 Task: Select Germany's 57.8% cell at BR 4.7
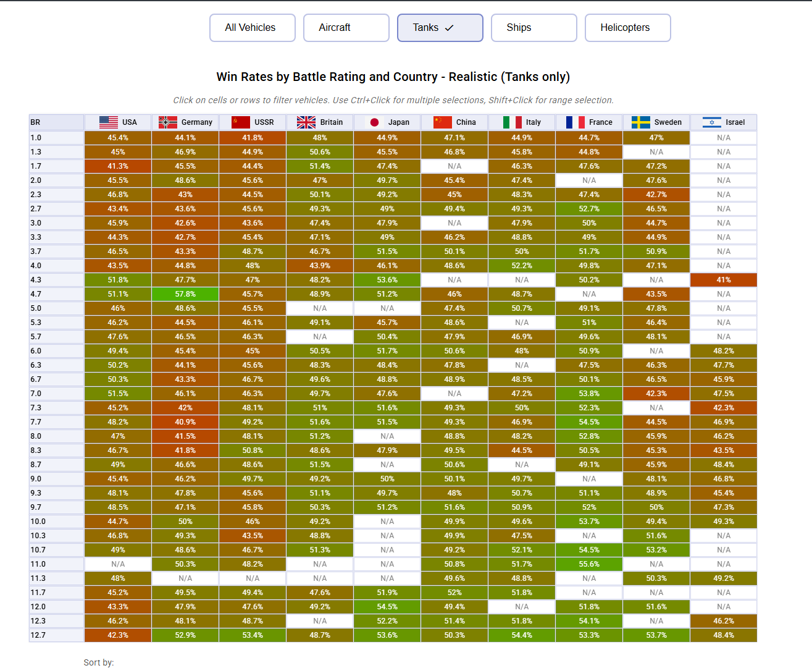pyautogui.click(x=185, y=294)
